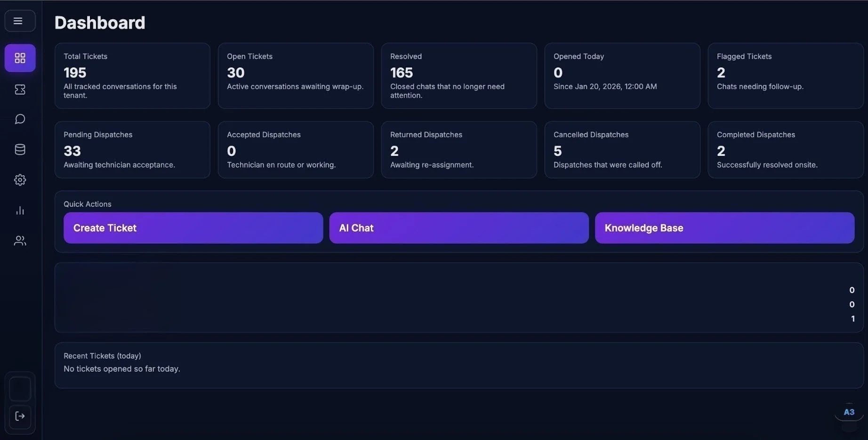Click the Total Tickets stat card
Image resolution: width=868 pixels, height=440 pixels.
pos(132,75)
